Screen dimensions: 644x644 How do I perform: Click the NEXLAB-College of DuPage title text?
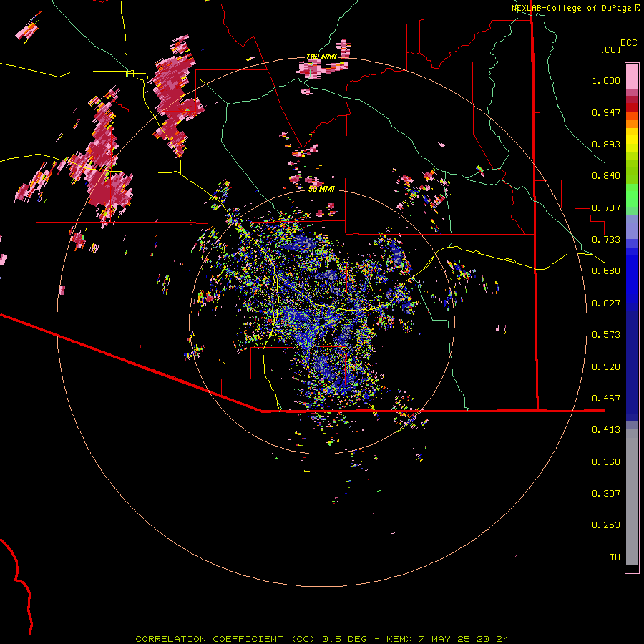[571, 8]
